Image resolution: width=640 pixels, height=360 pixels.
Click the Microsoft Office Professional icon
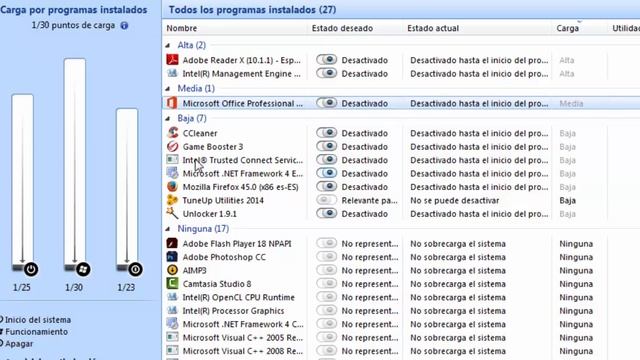172,103
